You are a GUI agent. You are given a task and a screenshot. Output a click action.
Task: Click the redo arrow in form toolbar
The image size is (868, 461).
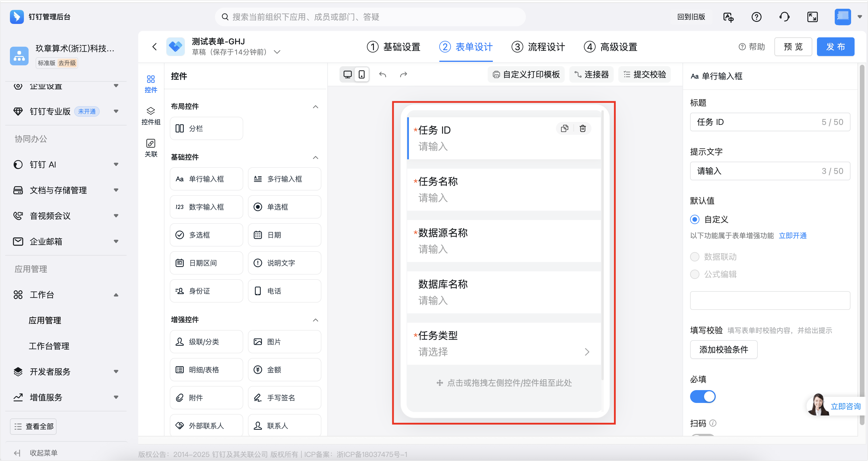[x=403, y=74]
